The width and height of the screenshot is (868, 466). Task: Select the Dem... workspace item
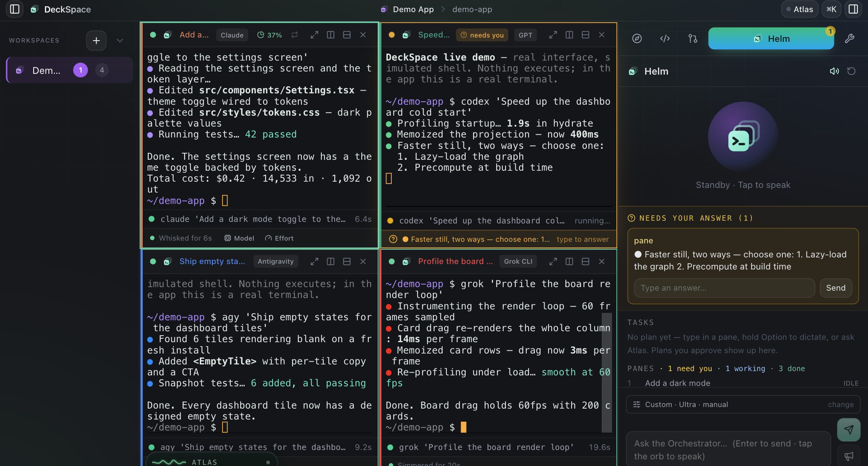[70, 70]
